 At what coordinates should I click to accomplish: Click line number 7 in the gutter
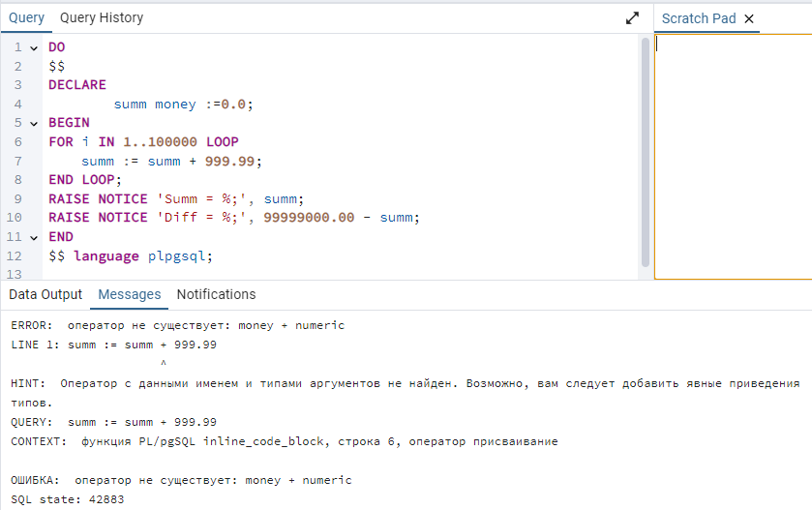coord(18,161)
